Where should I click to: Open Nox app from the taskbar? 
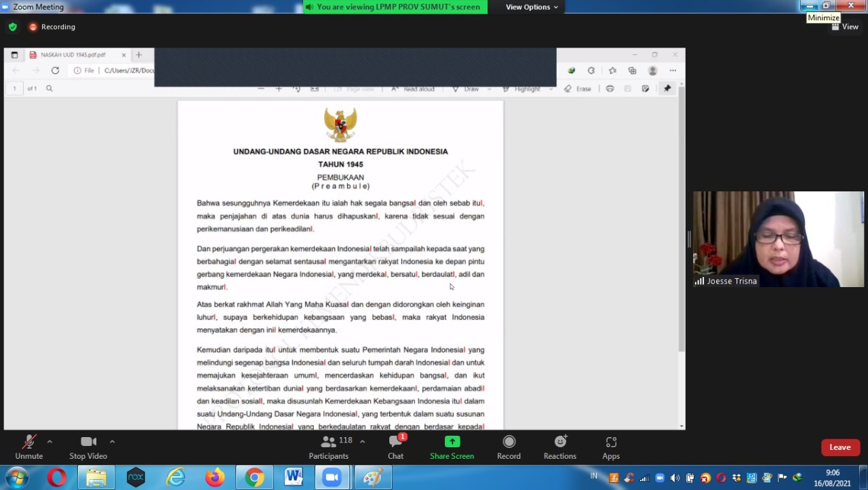[x=136, y=478]
